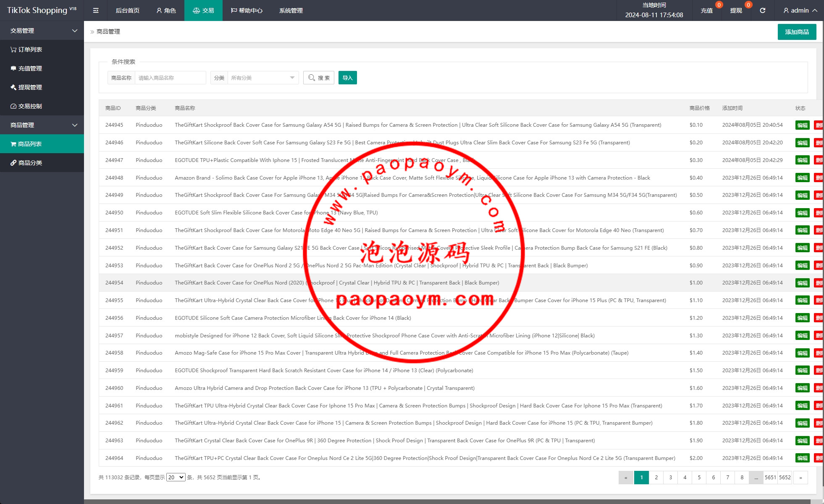Edit product 244958
The height and width of the screenshot is (504, 824).
coord(802,353)
